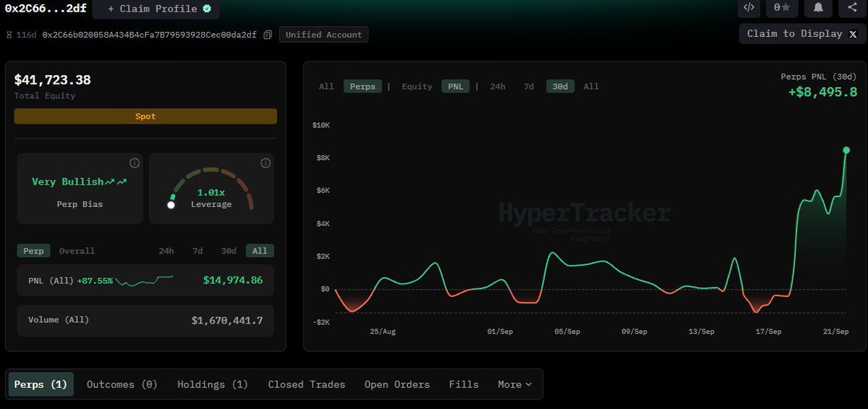The height and width of the screenshot is (409, 868).
Task: Select All filter in chart header
Action: pos(326,86)
